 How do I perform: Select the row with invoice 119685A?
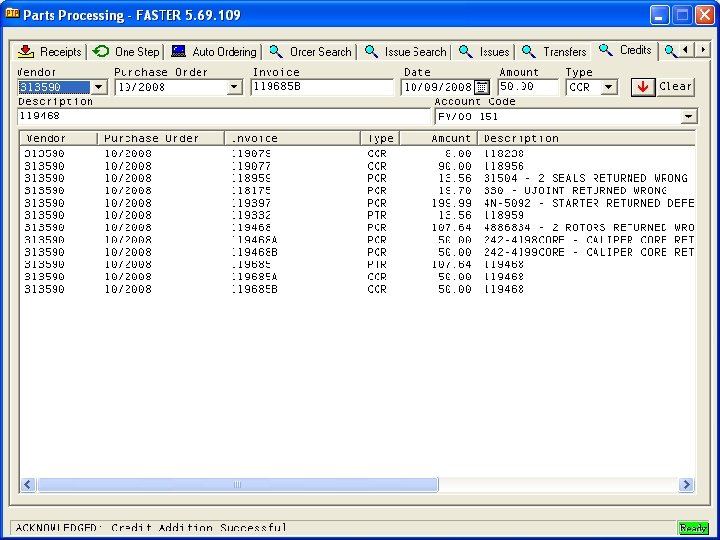(x=357, y=277)
